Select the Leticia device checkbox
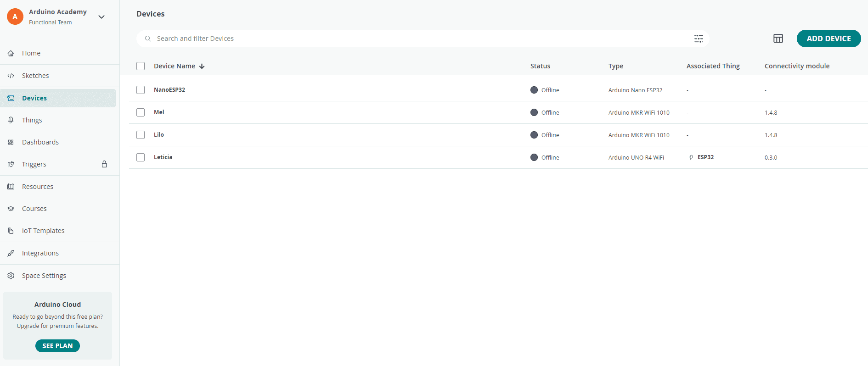Screen dimensions: 868x366 [x=141, y=157]
